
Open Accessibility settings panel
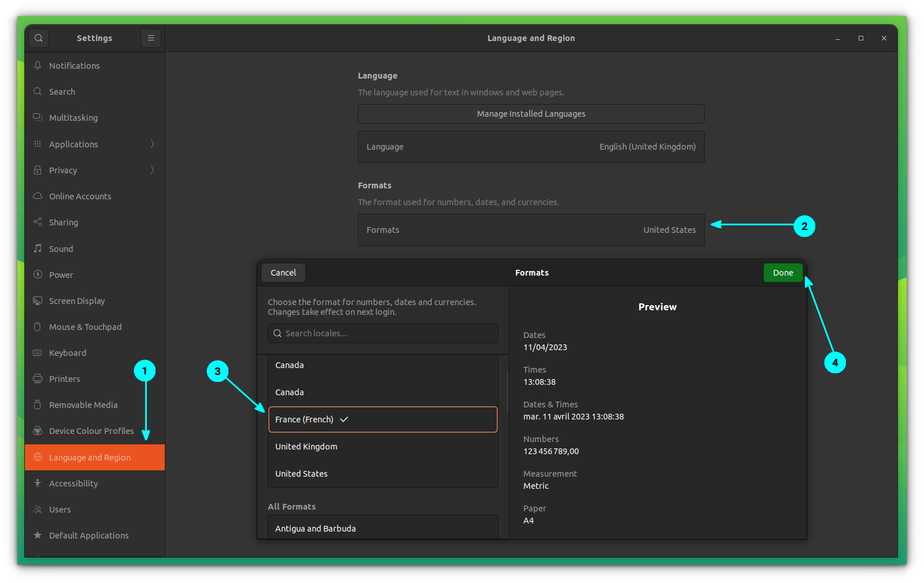tap(95, 483)
